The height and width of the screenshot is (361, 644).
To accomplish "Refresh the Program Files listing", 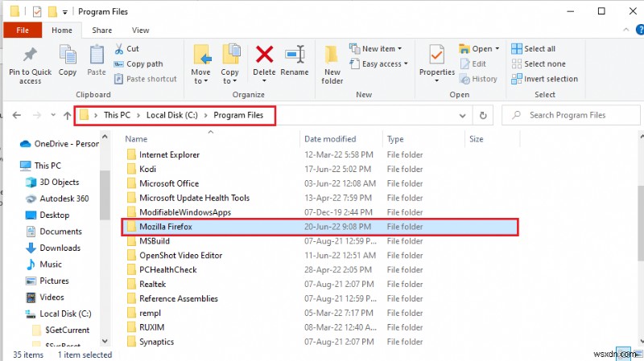I will click(x=484, y=116).
